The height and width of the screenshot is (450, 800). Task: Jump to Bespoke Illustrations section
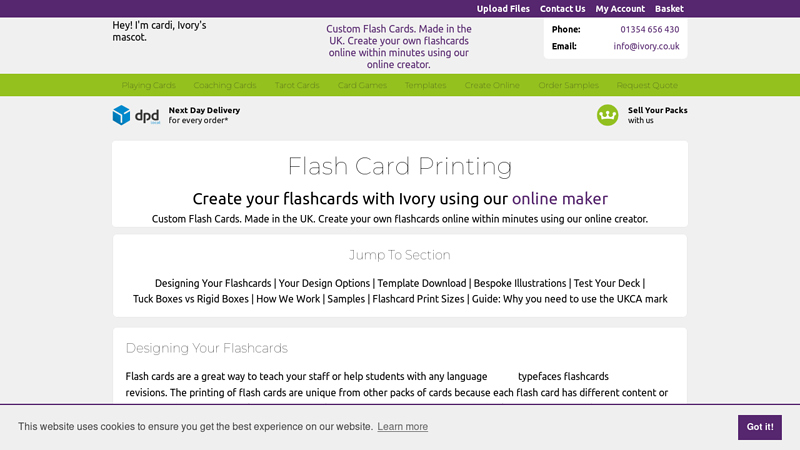pyautogui.click(x=520, y=283)
